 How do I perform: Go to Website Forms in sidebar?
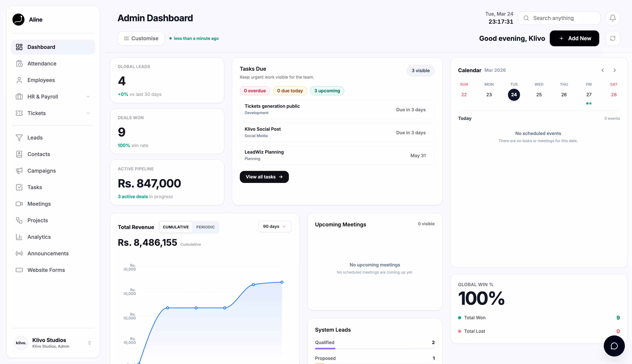[46, 270]
